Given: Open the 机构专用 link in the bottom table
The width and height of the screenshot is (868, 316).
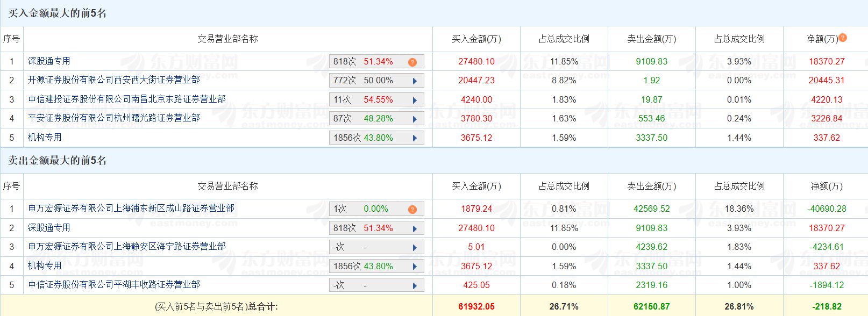Looking at the screenshot, I should [x=45, y=266].
